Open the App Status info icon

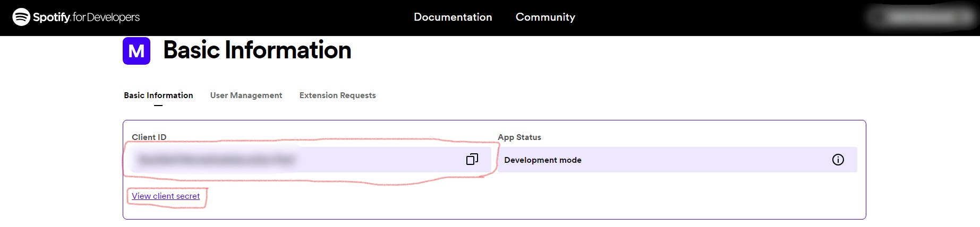(838, 160)
